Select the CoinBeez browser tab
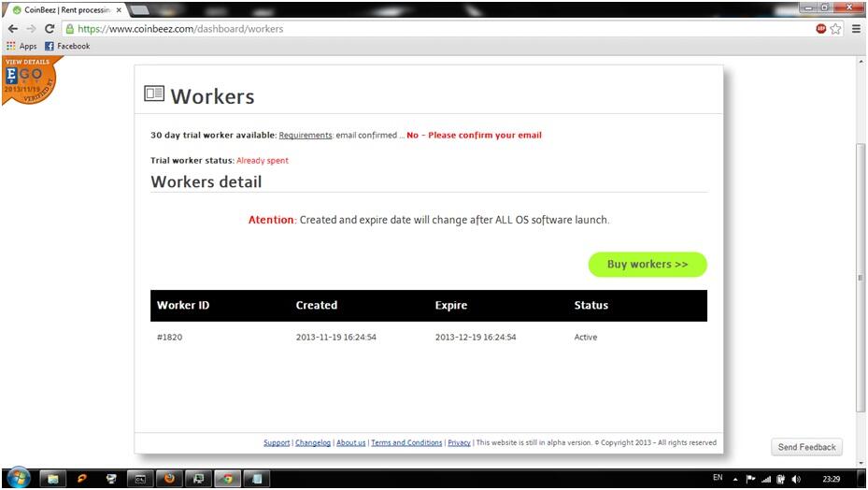Viewport: 868px width, 490px height. (64, 10)
